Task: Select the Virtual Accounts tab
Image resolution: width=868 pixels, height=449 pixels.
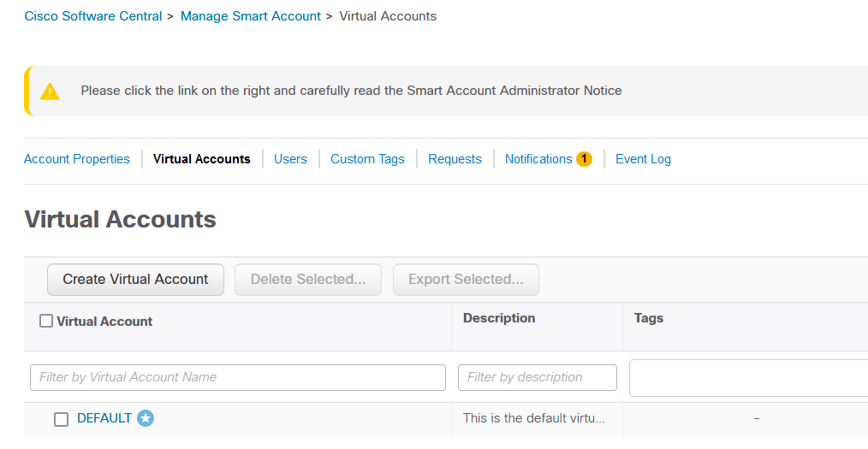Action: click(201, 159)
